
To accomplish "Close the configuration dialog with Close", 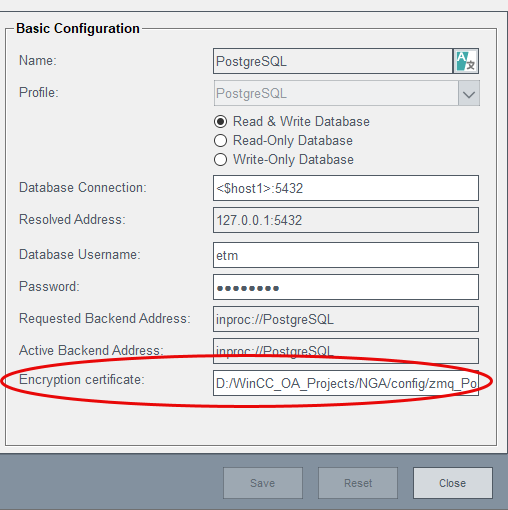I will pyautogui.click(x=453, y=483).
